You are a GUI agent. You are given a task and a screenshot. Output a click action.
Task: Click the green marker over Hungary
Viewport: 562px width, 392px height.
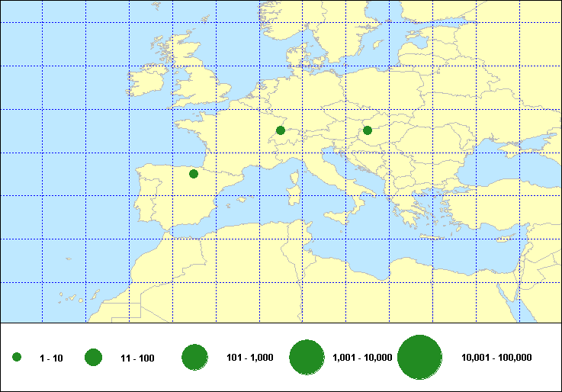(367, 130)
